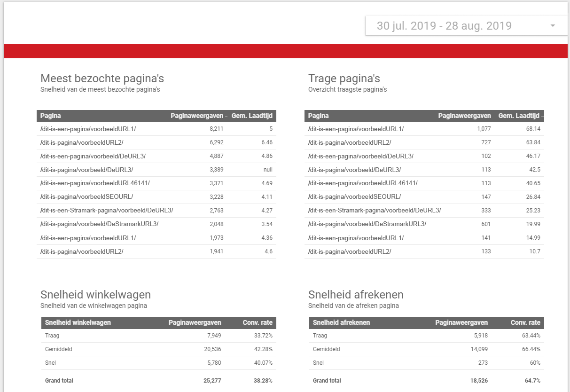Click the Meest bezochte pagina's section title
570x392 pixels.
coord(102,78)
